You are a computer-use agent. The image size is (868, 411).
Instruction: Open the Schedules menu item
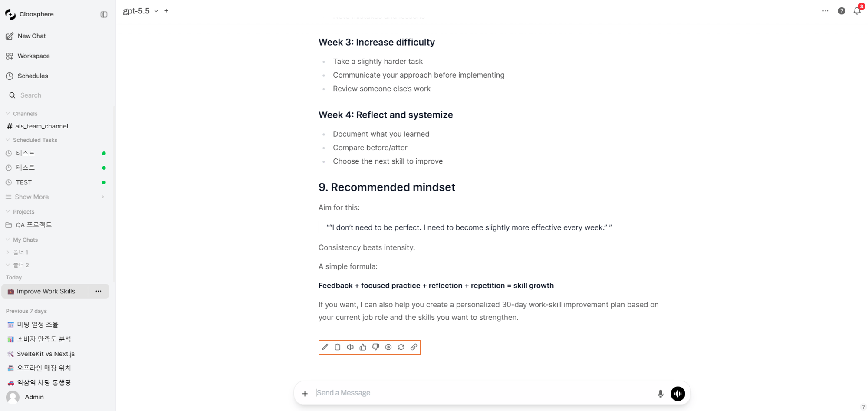[x=33, y=76]
